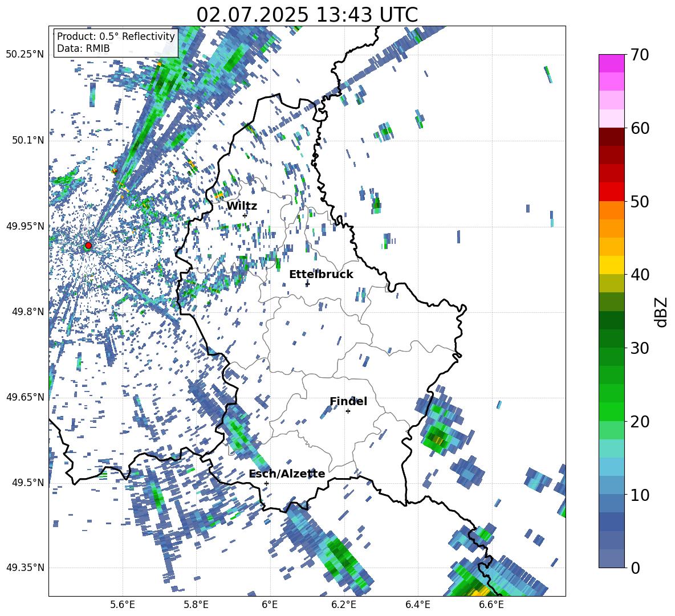The height and width of the screenshot is (616, 675).
Task: Click the dark green colorbar segment just above the 30 tick
Action: click(x=612, y=338)
